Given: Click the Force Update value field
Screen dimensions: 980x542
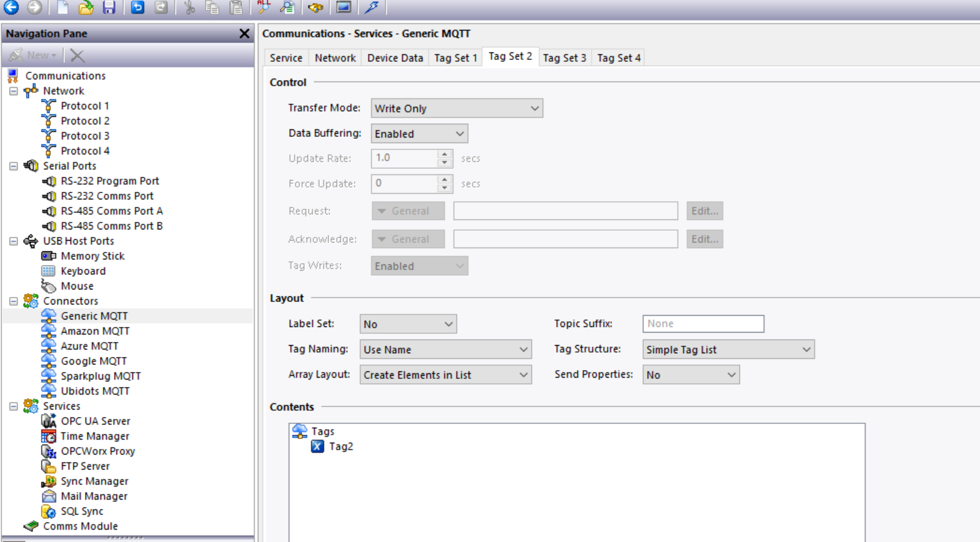Looking at the screenshot, I should pyautogui.click(x=405, y=183).
